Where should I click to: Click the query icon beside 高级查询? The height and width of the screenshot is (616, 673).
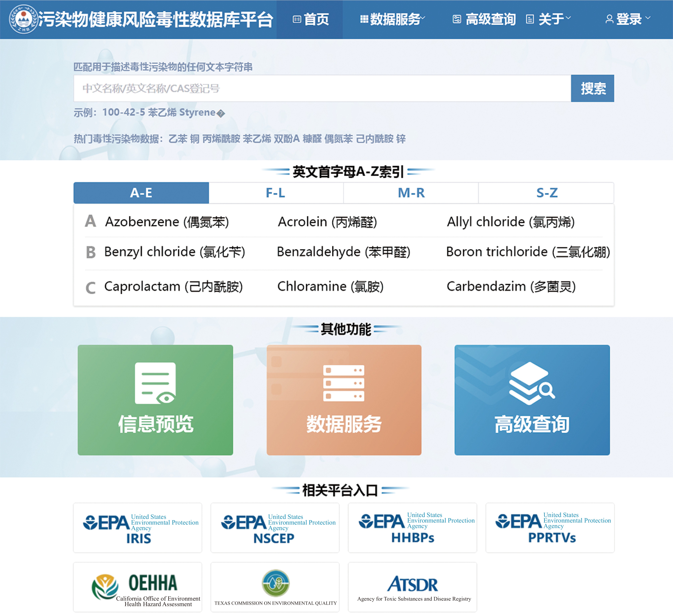coord(457,19)
